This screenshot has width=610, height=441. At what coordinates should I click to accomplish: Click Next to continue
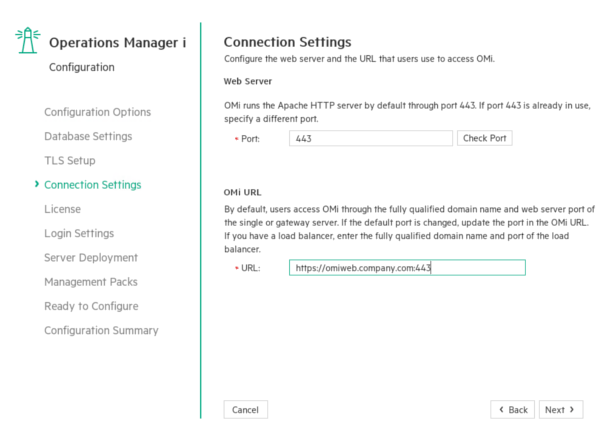click(561, 410)
